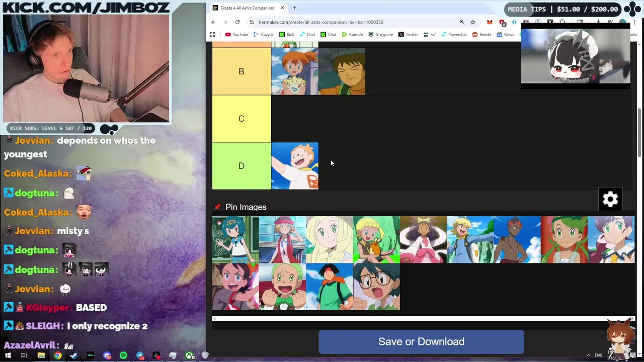Open the tier list settings gear

coord(610,200)
